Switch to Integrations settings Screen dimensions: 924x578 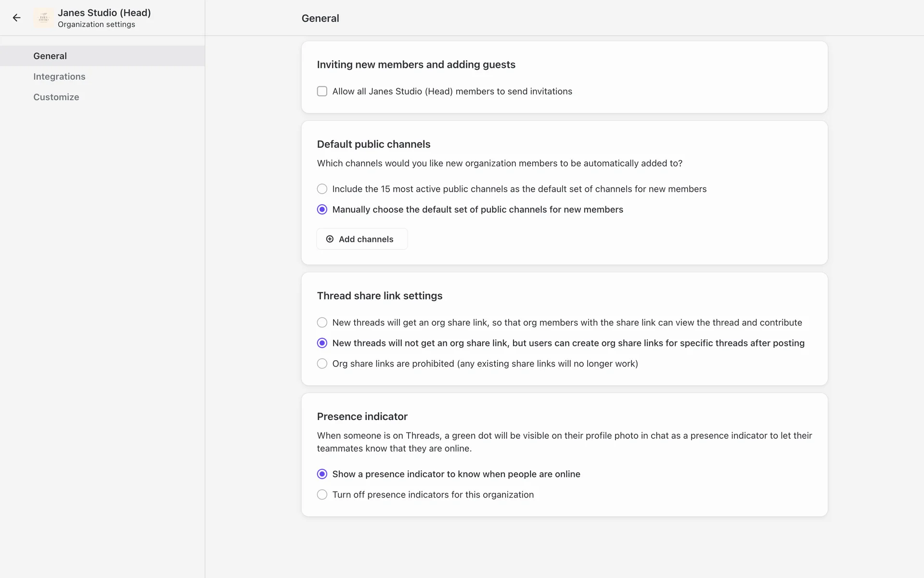tap(59, 77)
